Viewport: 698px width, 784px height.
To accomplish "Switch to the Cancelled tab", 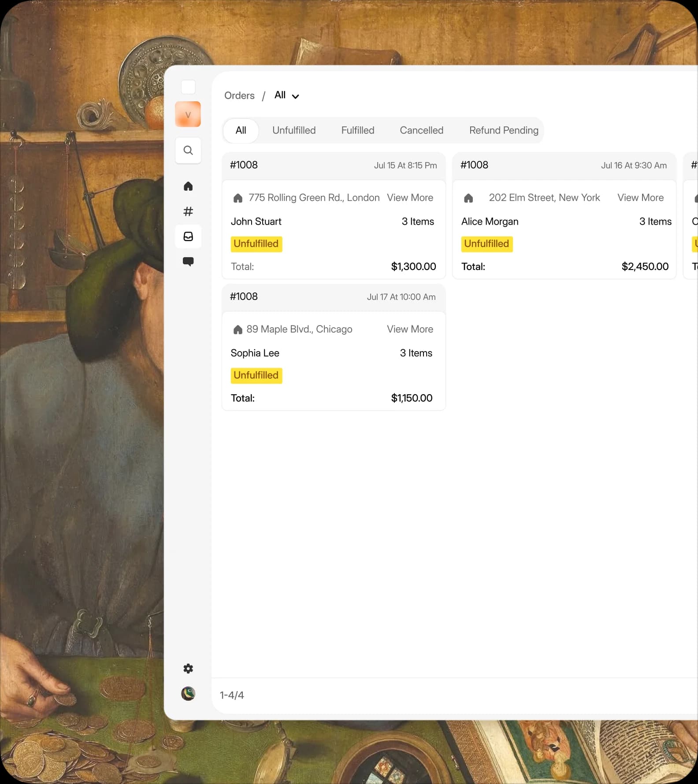I will coord(422,130).
